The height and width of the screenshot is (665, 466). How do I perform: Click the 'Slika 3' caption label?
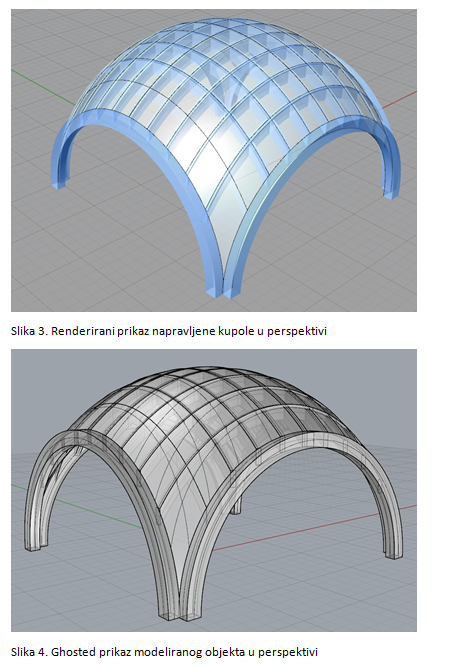click(x=29, y=331)
